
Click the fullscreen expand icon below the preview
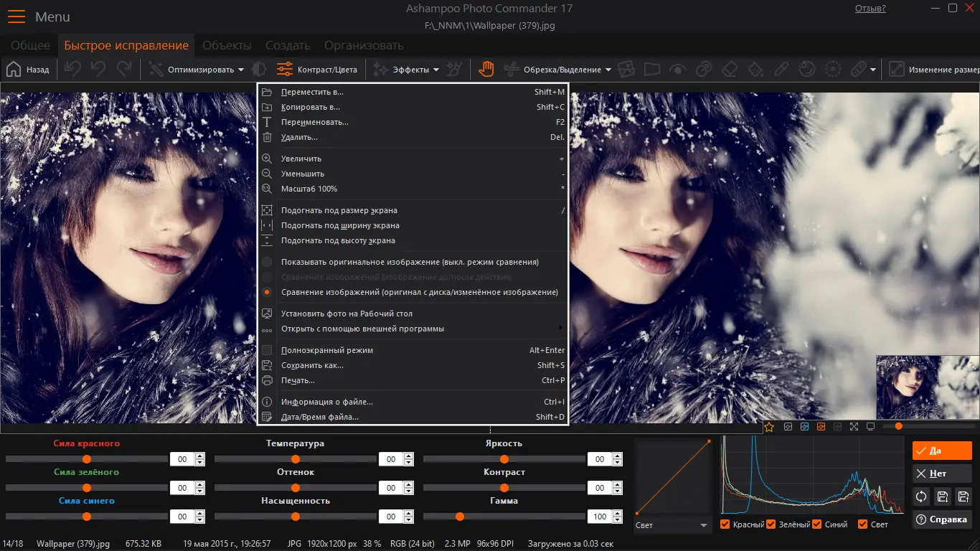tap(854, 425)
